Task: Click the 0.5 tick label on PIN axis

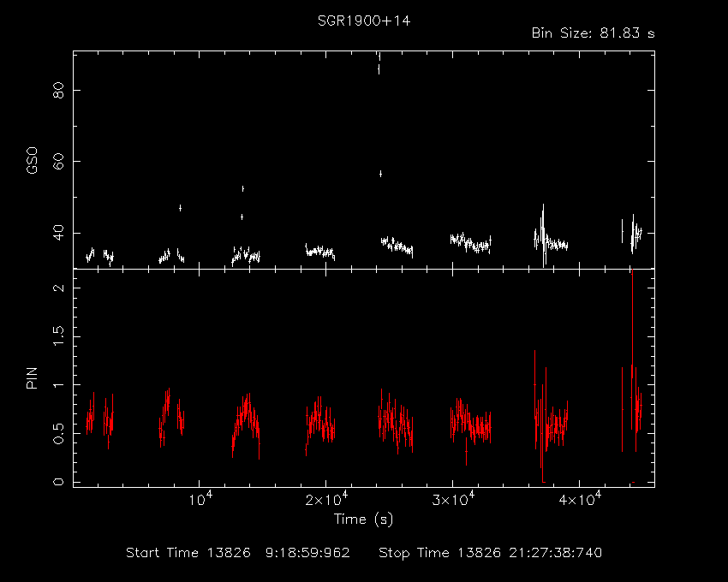Action: [58, 433]
